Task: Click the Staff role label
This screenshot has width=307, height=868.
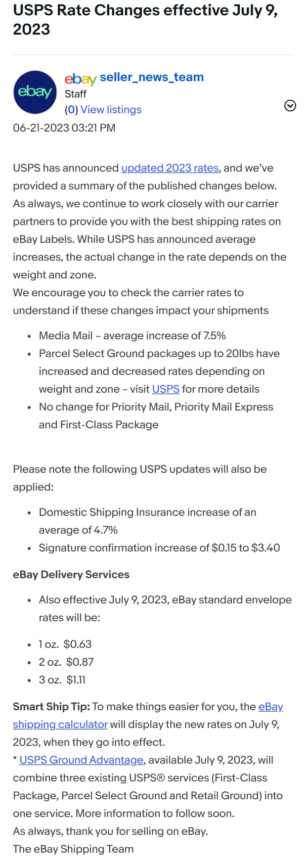Action: tap(76, 94)
